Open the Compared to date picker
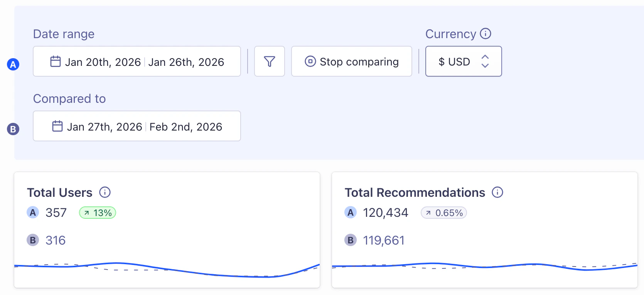644x295 pixels. click(137, 126)
